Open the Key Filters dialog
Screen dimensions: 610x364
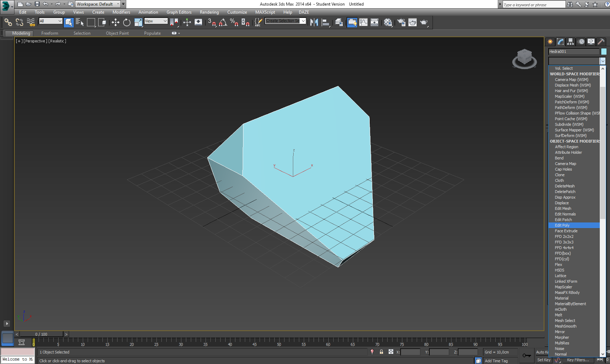(578, 360)
